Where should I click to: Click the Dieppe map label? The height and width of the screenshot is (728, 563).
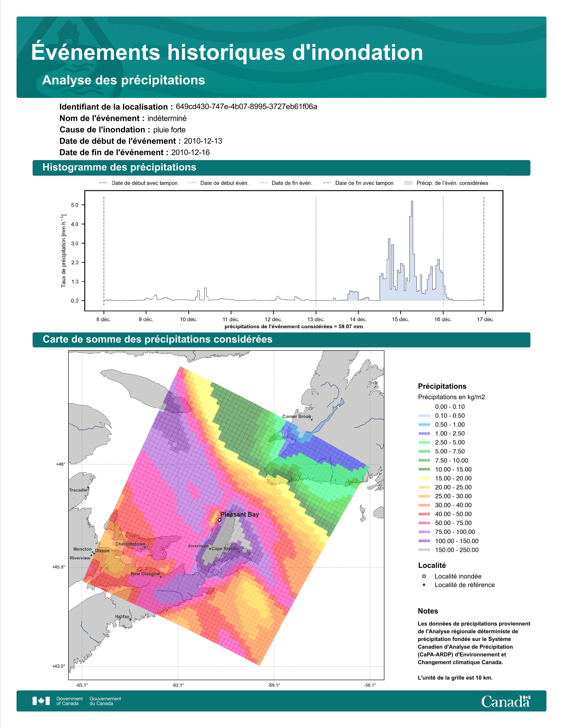pos(102,551)
